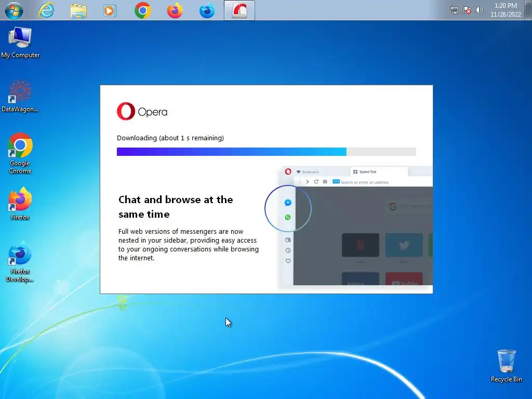Image resolution: width=532 pixels, height=399 pixels.
Task: Click the Opera logo in installer
Action: [x=142, y=111]
